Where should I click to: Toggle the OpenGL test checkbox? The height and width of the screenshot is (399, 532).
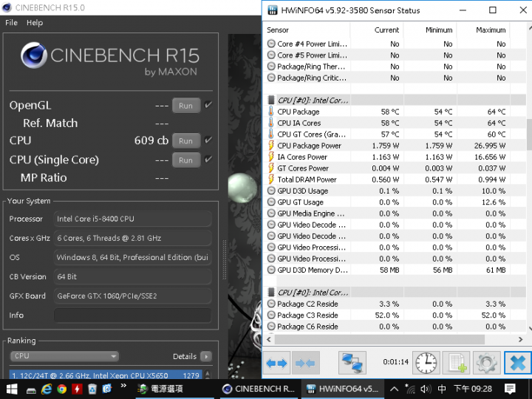pyautogui.click(x=208, y=105)
